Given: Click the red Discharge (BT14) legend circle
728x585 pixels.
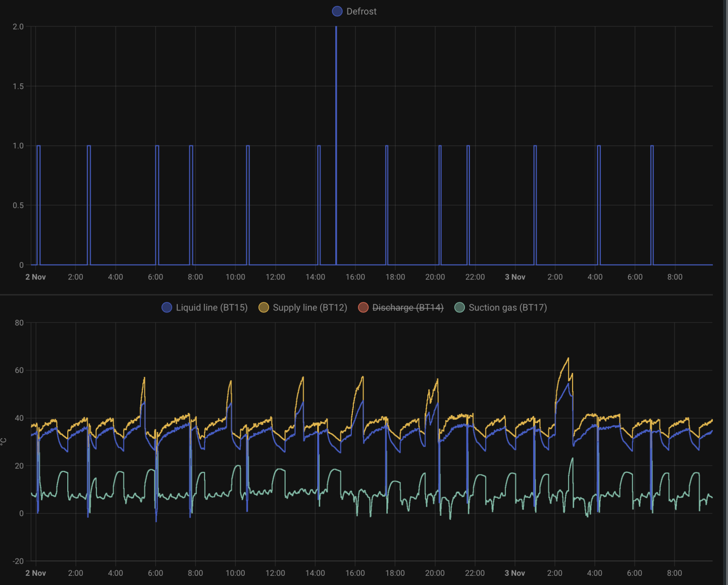Looking at the screenshot, I should (x=363, y=308).
